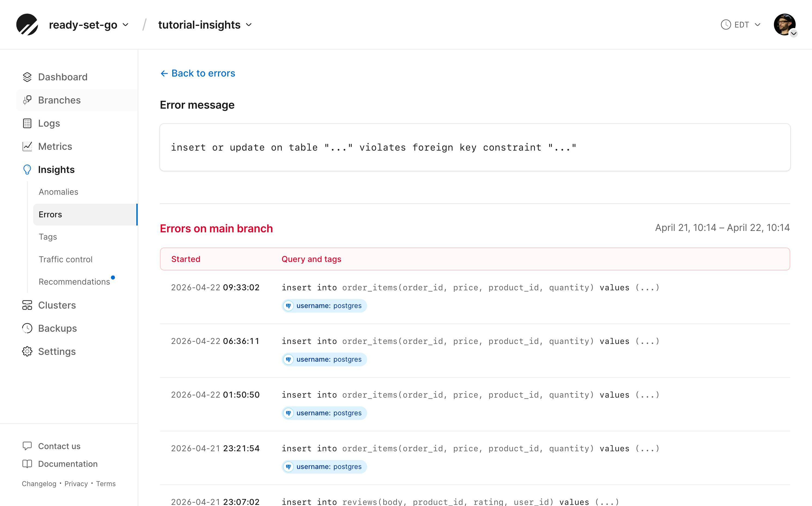
Task: Click the Back to errors arrow icon
Action: (164, 73)
